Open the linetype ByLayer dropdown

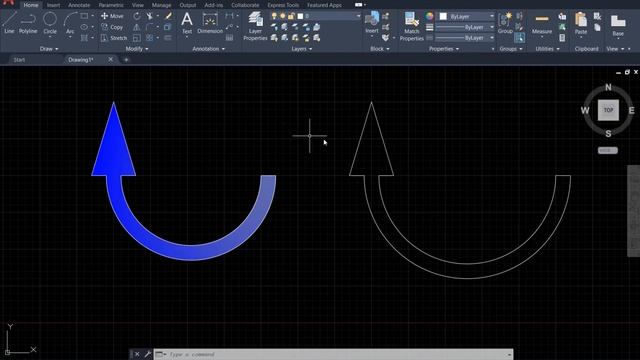click(492, 38)
